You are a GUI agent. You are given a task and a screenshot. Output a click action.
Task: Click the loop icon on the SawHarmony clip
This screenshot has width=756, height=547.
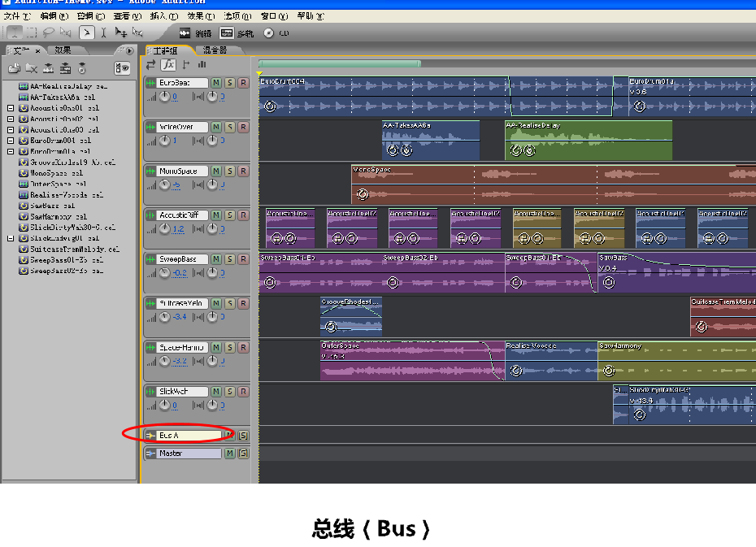click(609, 371)
